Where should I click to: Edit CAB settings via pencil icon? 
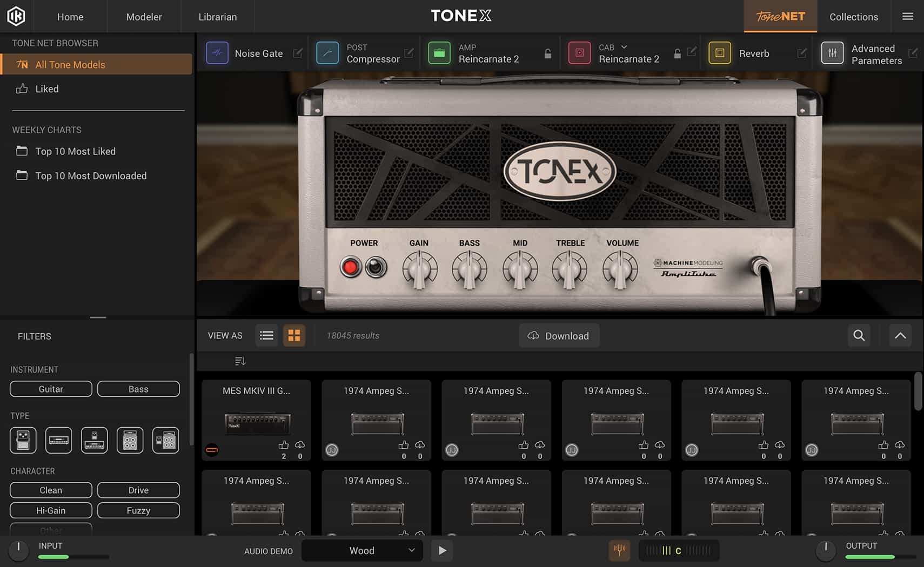tap(692, 51)
